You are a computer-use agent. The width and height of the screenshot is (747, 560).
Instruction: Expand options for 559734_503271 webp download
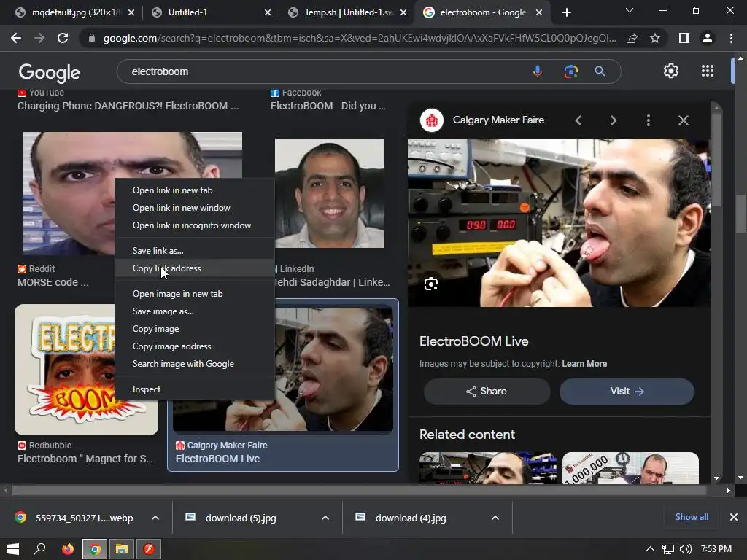155,518
